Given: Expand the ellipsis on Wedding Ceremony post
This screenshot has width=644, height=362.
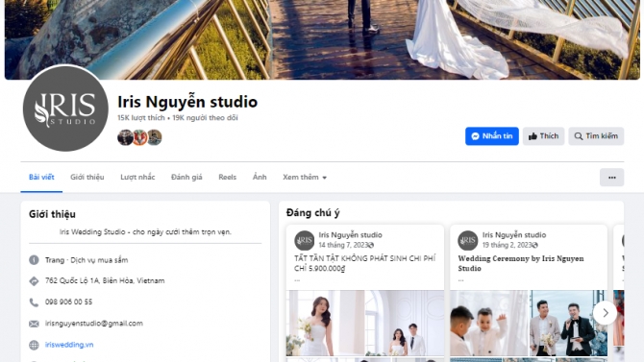Looking at the screenshot, I should click(x=460, y=280).
